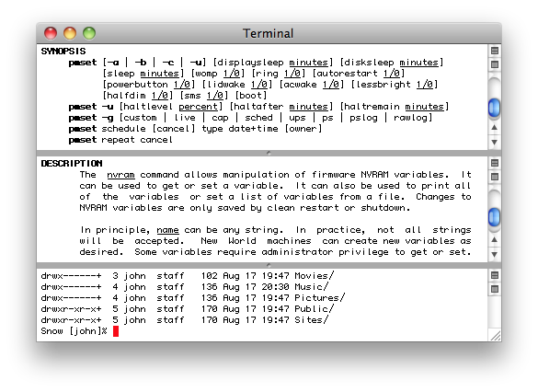Click the underlined nvram word in DESCRIPTION

click(x=120, y=175)
